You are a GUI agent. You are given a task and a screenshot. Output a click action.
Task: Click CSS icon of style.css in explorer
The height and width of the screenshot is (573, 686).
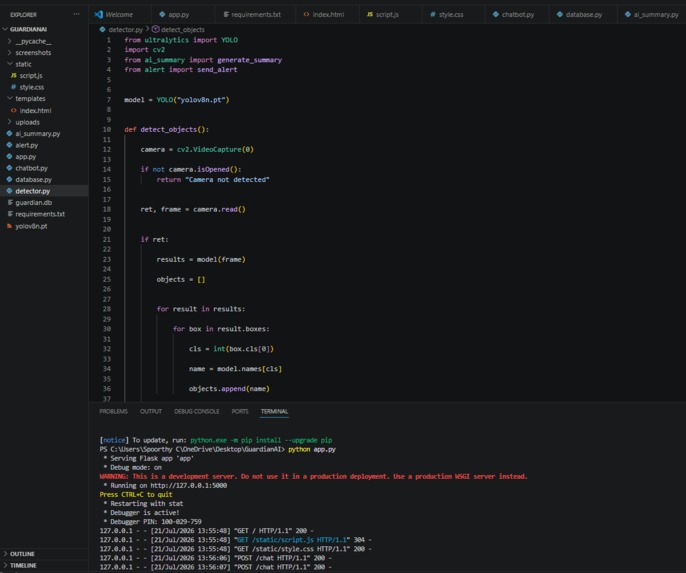[x=14, y=87]
